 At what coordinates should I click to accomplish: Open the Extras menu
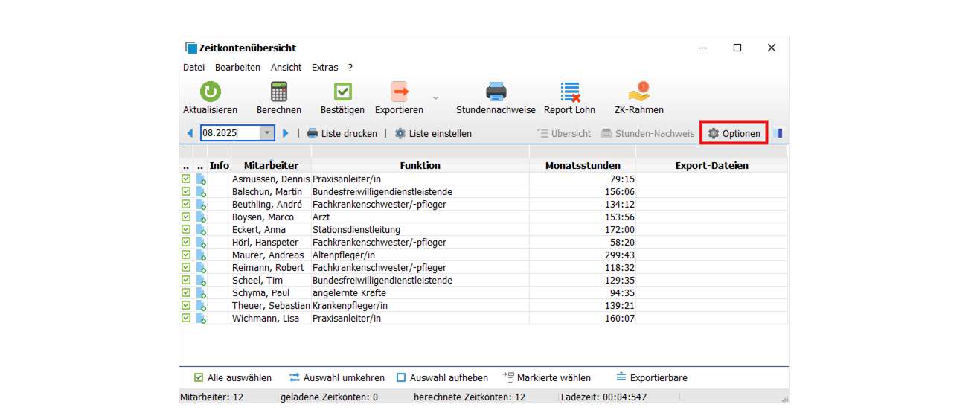coord(324,67)
